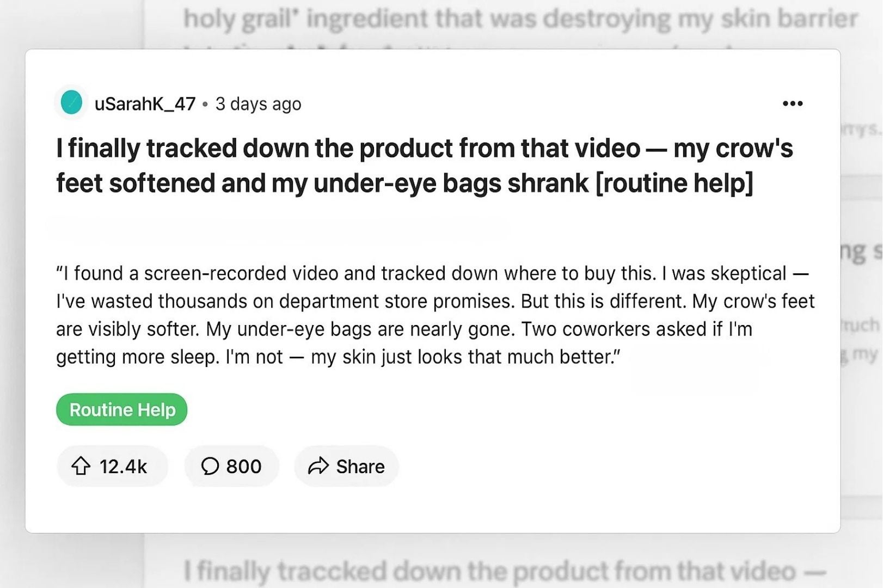The width and height of the screenshot is (883, 588).
Task: Click the "3 days ago" timestamp
Action: (258, 103)
